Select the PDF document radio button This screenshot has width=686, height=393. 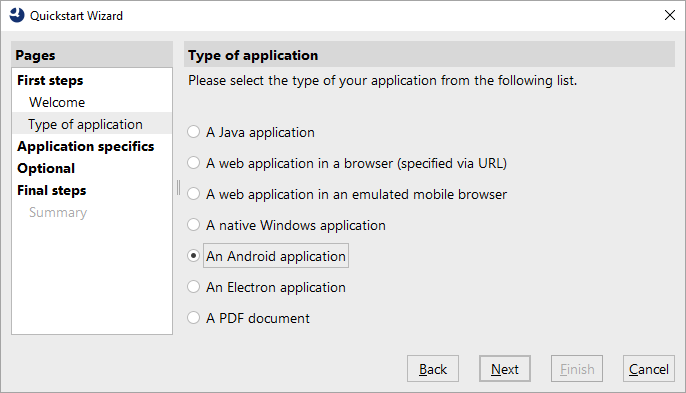[193, 318]
